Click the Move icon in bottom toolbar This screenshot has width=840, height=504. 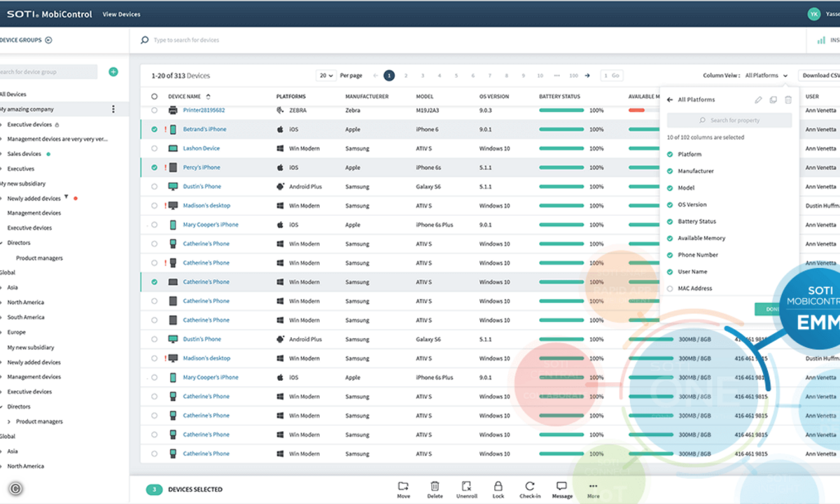[x=403, y=486]
